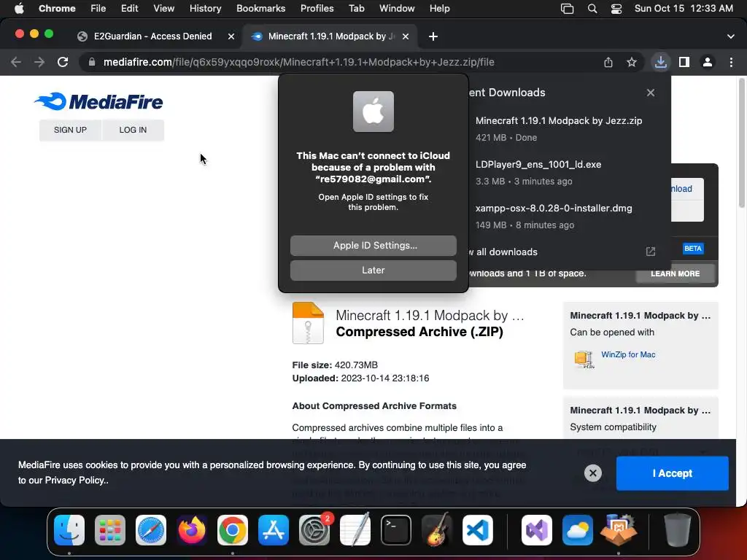The width and height of the screenshot is (747, 560).
Task: Expand the tab search chevron
Action: coord(731,36)
